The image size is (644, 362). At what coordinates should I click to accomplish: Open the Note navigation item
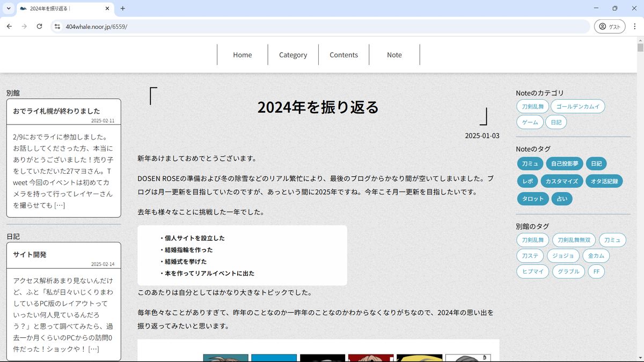click(394, 55)
